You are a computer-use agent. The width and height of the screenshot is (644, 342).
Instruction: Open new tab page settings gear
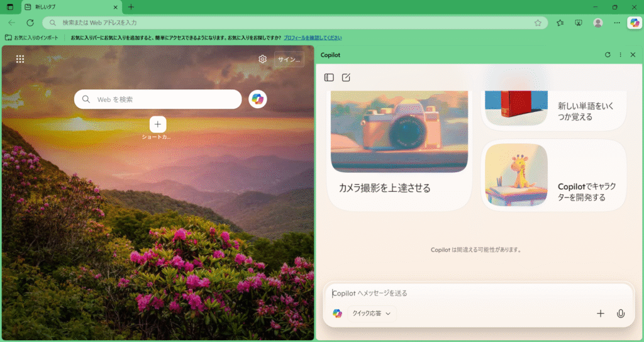pos(262,59)
